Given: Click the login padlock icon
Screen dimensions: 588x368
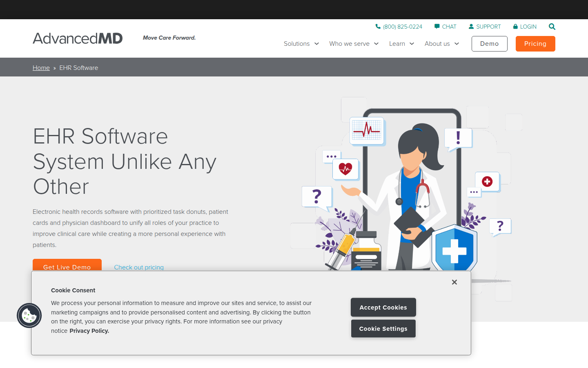Looking at the screenshot, I should tap(515, 27).
